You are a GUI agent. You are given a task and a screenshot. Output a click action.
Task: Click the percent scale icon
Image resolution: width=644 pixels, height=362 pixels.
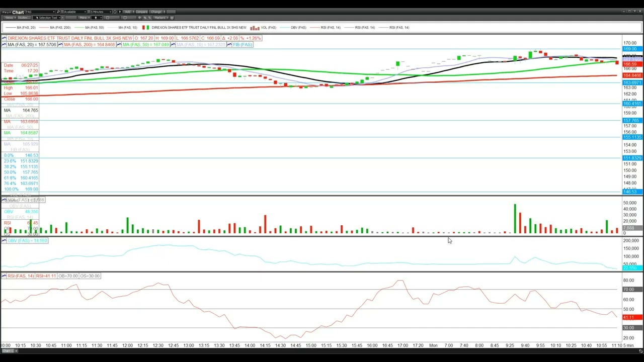[x=144, y=18]
